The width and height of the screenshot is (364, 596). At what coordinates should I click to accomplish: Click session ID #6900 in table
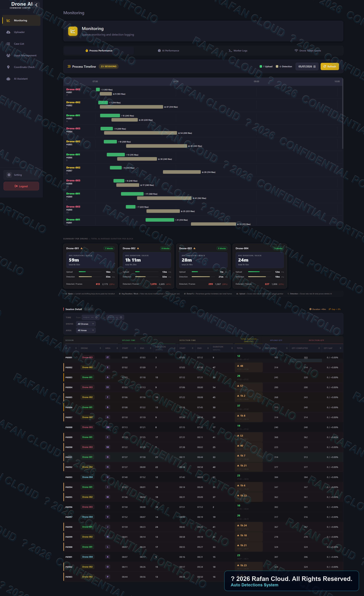pos(69,547)
